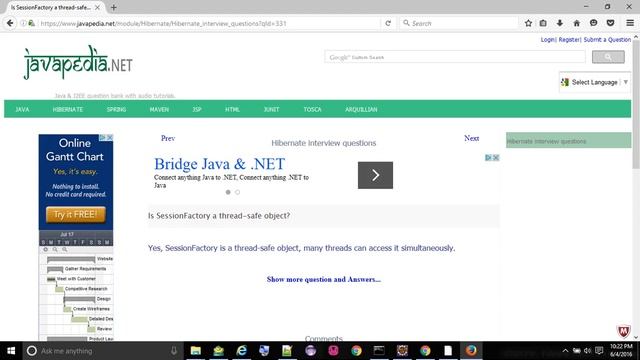Reload the page with the refresh icon
The height and width of the screenshot is (360, 640).
click(388, 23)
